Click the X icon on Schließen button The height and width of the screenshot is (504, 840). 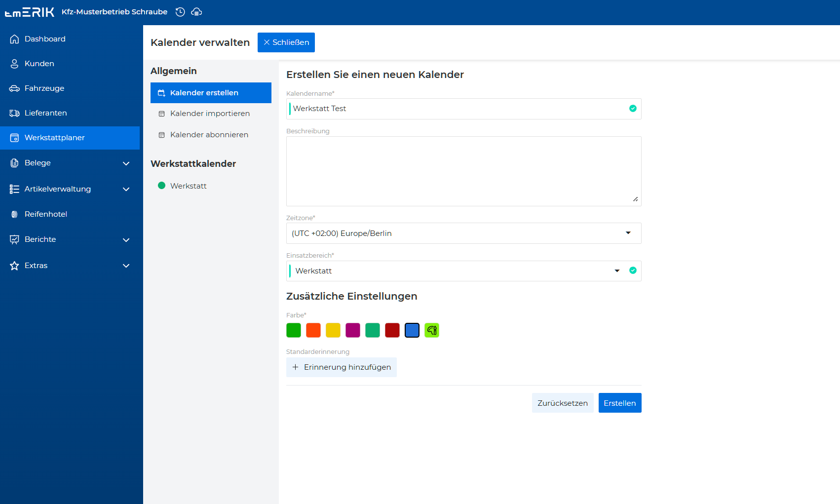coord(267,42)
